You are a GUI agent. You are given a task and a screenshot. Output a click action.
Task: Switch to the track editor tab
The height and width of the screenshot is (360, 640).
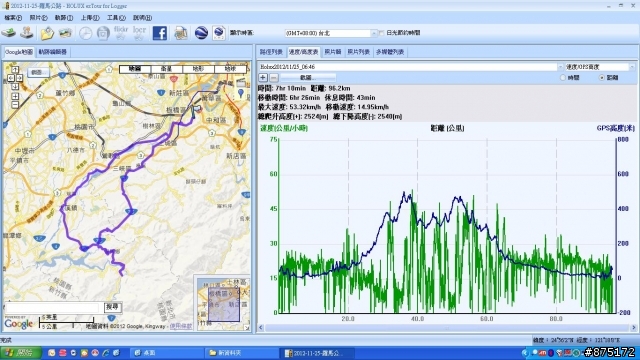52,52
